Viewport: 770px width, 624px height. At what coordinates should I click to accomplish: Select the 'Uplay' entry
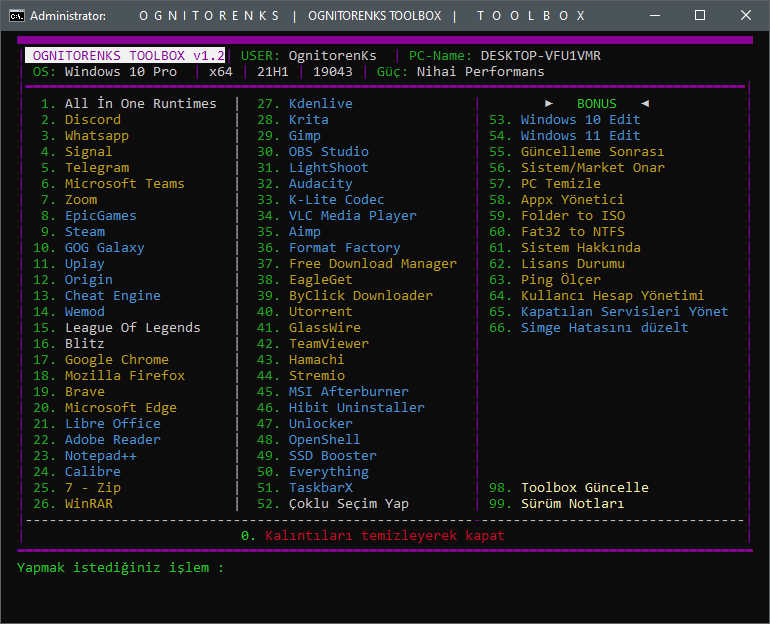point(84,264)
